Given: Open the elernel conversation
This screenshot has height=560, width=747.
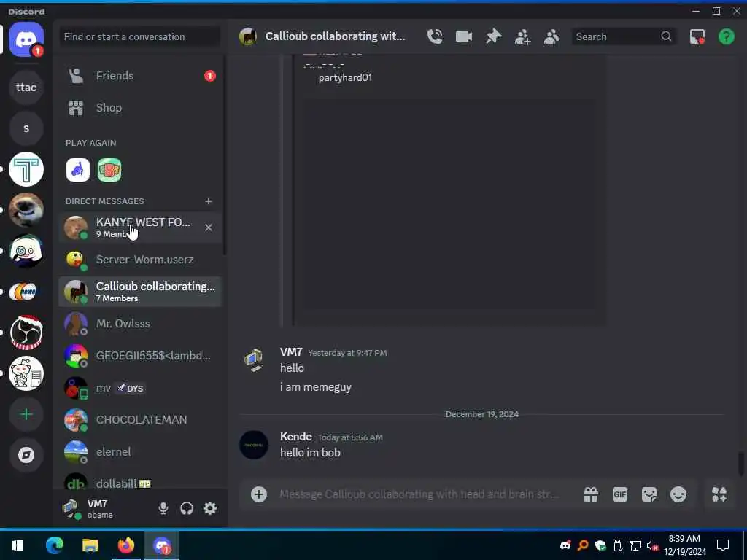Looking at the screenshot, I should click(140, 452).
